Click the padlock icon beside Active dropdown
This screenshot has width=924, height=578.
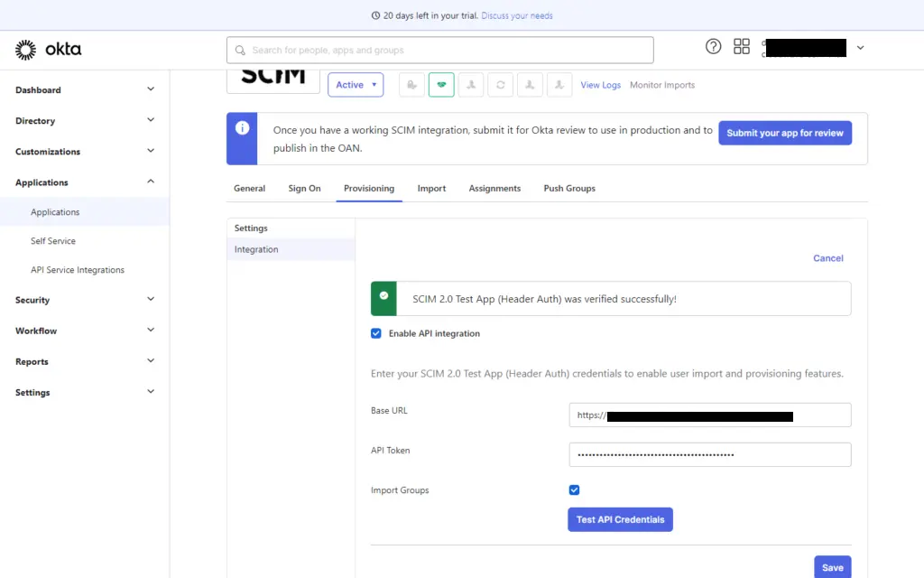411,84
